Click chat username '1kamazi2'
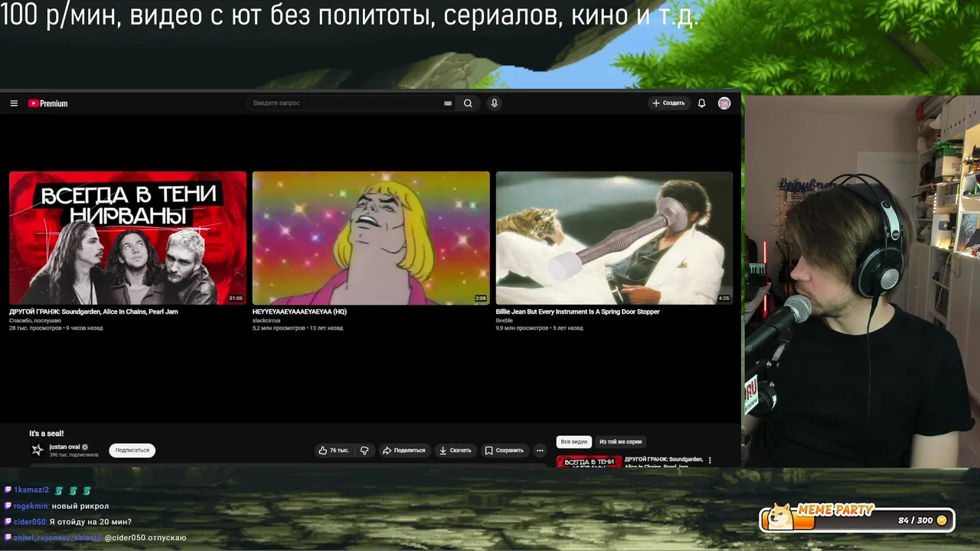The height and width of the screenshot is (551, 980). tap(31, 490)
